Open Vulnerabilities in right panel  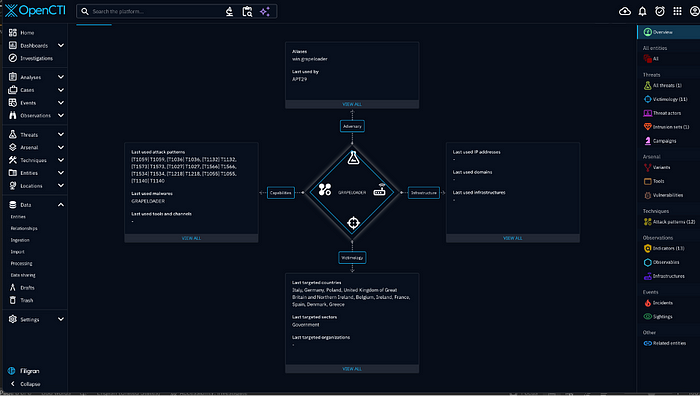pyautogui.click(x=668, y=195)
